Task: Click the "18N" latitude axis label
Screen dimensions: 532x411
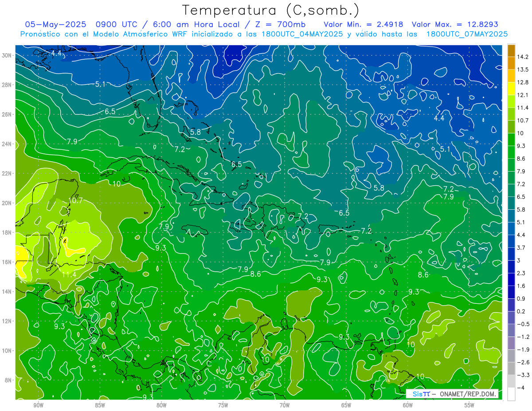Action: pyautogui.click(x=7, y=232)
